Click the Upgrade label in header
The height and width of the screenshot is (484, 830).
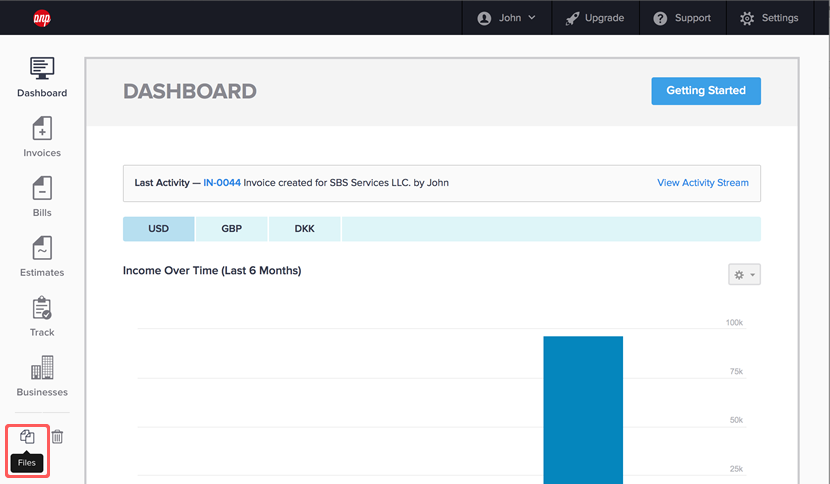605,18
